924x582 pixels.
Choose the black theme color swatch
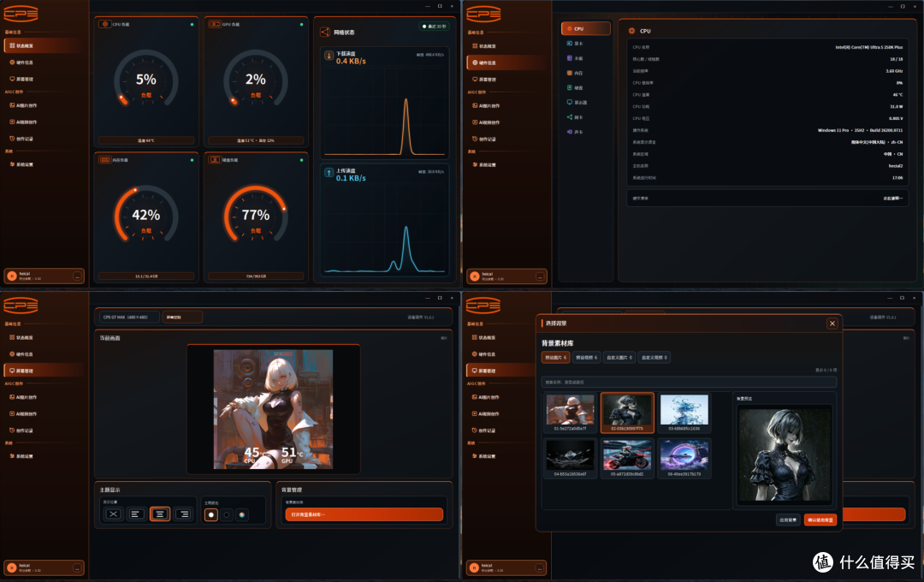click(x=227, y=514)
